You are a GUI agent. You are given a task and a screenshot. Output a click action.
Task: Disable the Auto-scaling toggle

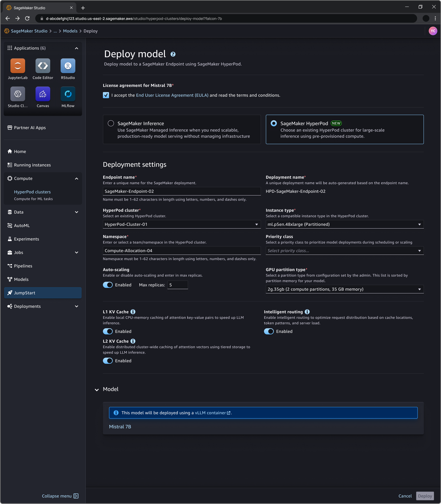click(x=108, y=285)
